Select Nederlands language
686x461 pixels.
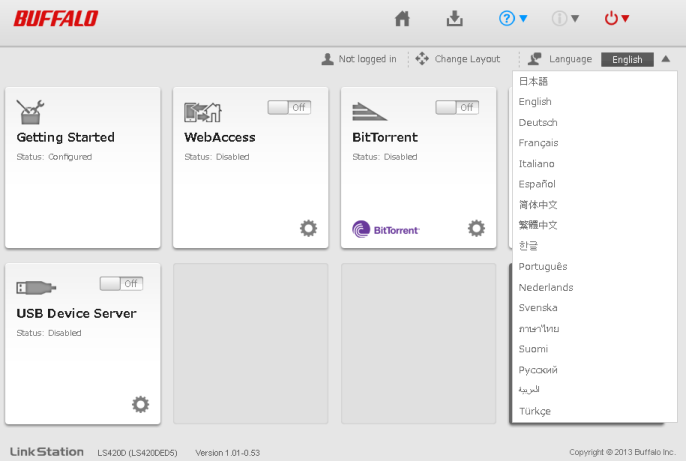(x=594, y=287)
